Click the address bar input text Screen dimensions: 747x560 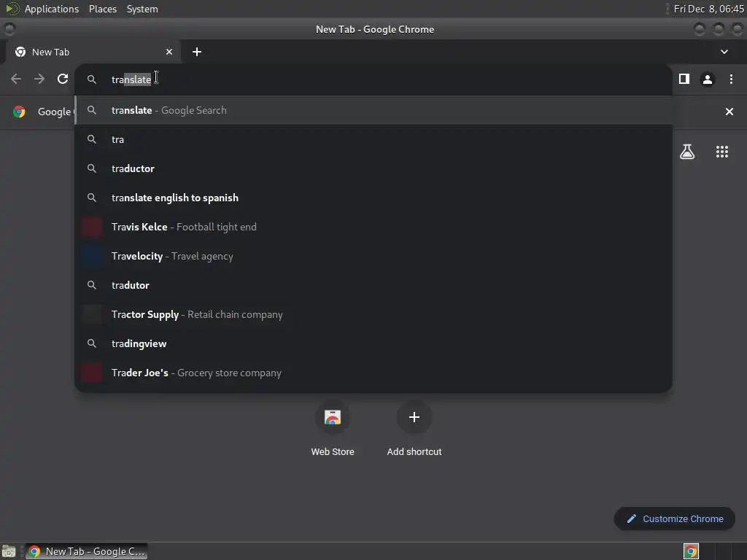(x=131, y=79)
